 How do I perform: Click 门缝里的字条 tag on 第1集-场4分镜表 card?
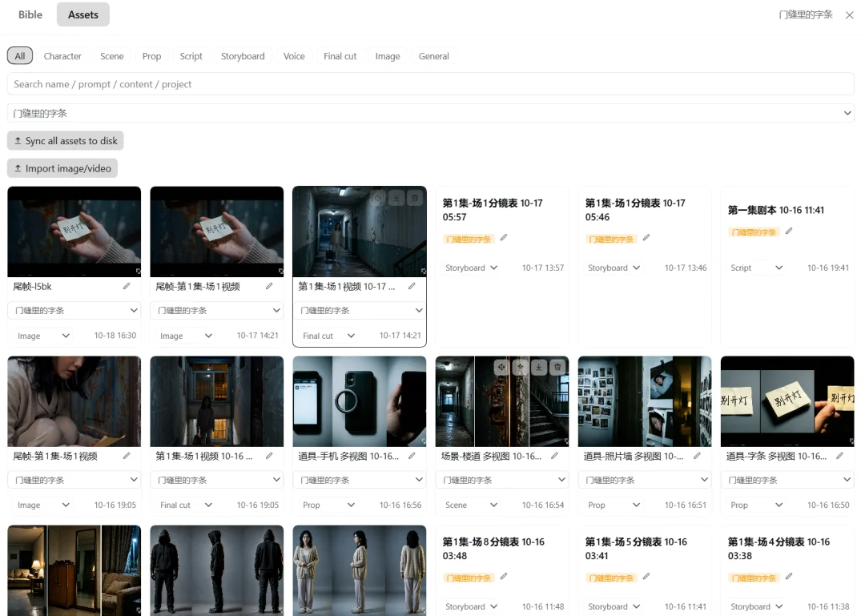(754, 578)
